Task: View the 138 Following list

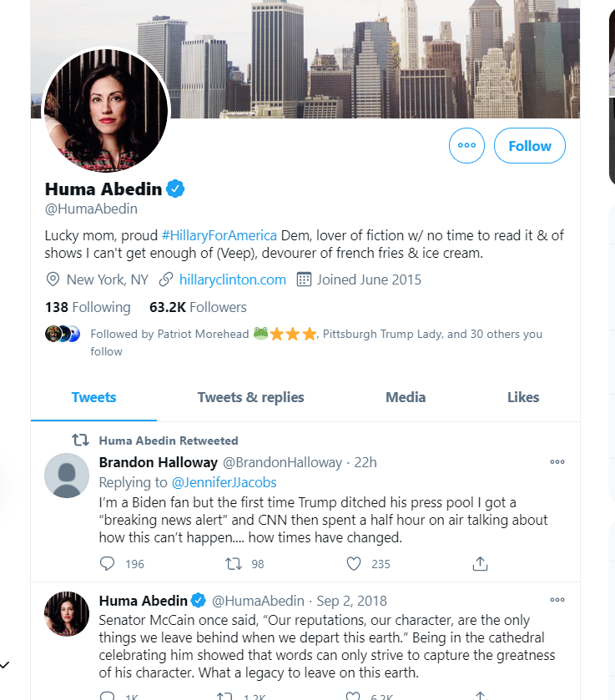Action: (x=88, y=307)
